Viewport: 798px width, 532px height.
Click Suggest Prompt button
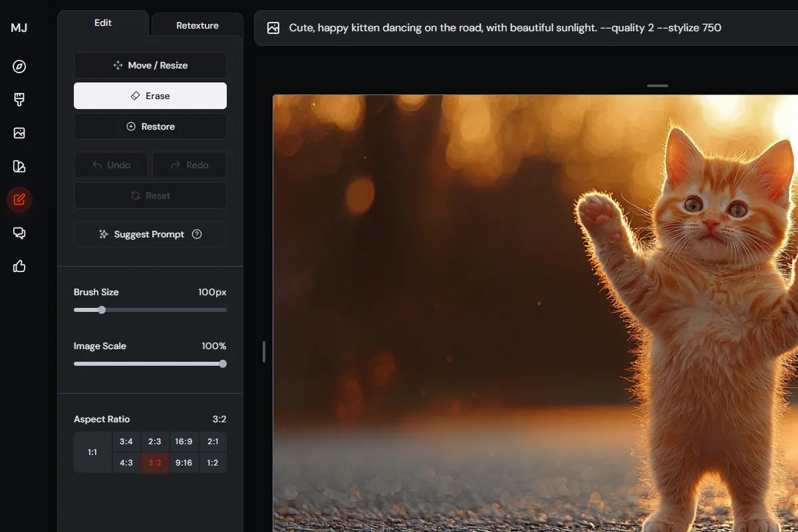(x=150, y=234)
